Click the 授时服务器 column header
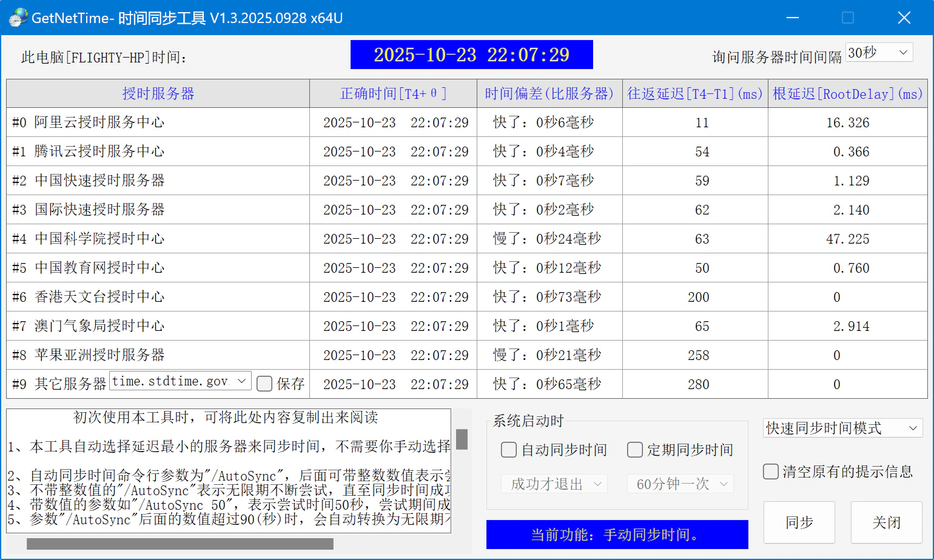Viewport: 934px width, 560px height. pyautogui.click(x=158, y=93)
